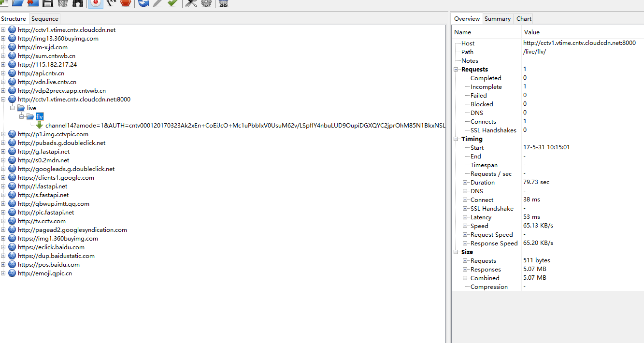
Task: Collapse the Timing section in Overview
Action: tap(457, 139)
